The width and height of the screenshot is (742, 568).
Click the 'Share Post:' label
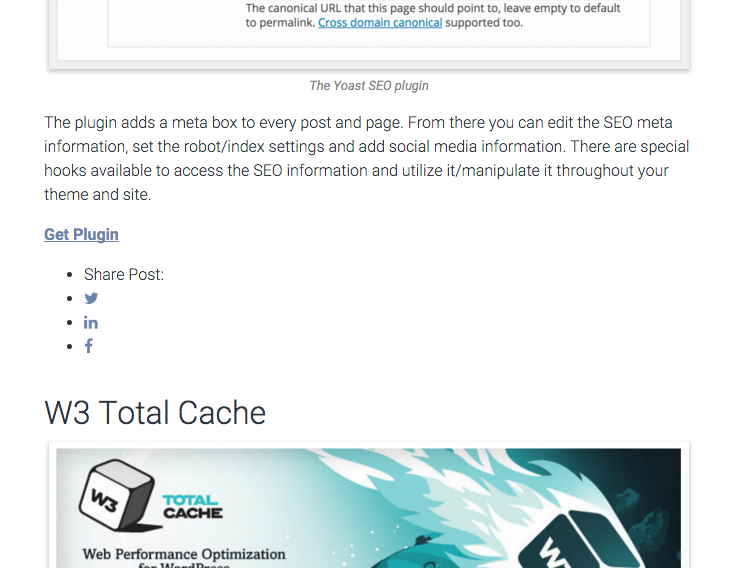(x=124, y=275)
